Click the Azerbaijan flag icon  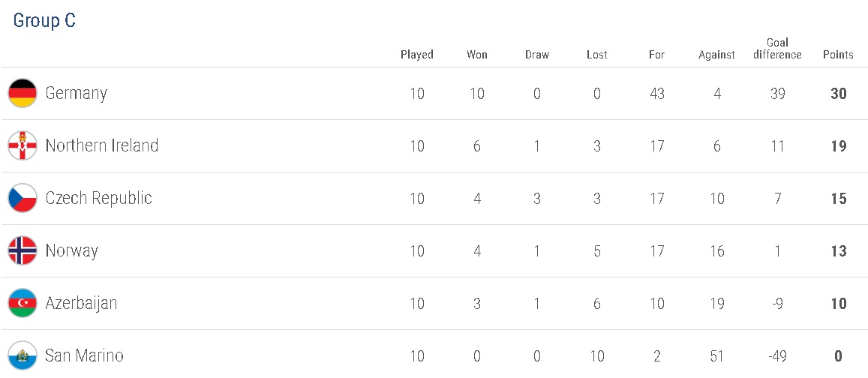tap(23, 303)
